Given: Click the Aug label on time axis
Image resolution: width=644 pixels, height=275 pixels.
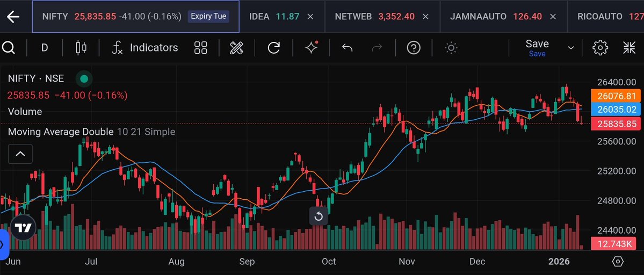Looking at the screenshot, I should coord(177,262).
